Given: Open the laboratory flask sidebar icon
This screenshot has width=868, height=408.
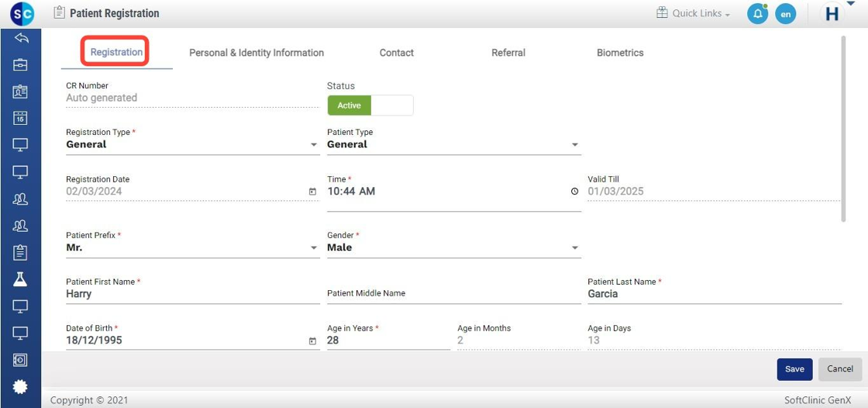Looking at the screenshot, I should coord(20,278).
